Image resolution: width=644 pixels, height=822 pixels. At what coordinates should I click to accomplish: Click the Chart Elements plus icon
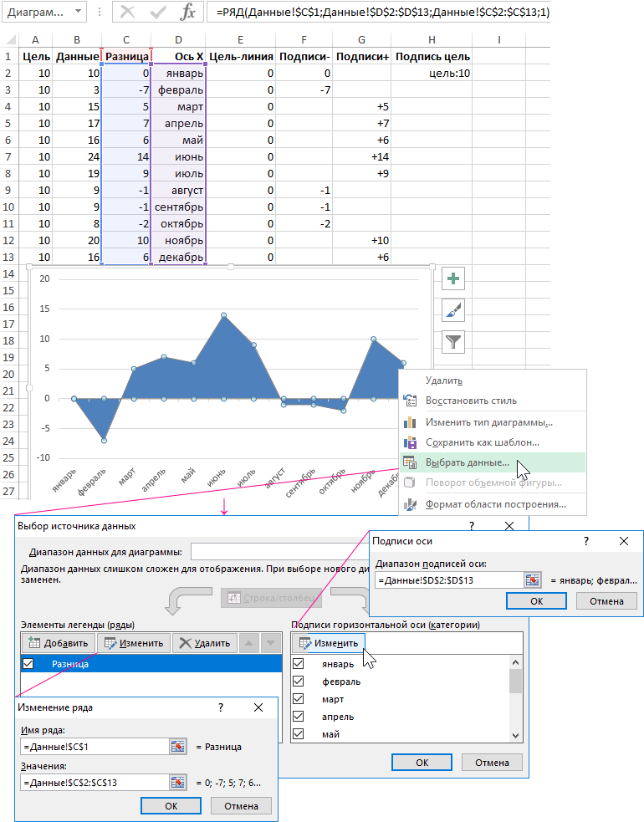[x=453, y=278]
